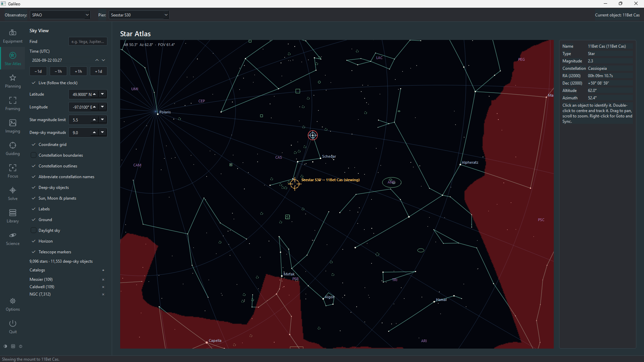The image size is (644, 362).
Task: Raise the Deep-sky magnitude value
Action: tap(94, 133)
